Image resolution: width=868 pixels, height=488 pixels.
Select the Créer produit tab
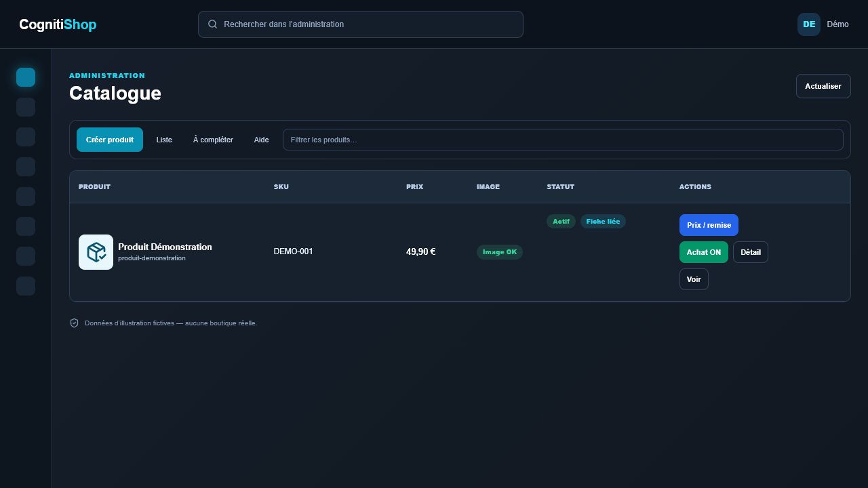pyautogui.click(x=110, y=140)
